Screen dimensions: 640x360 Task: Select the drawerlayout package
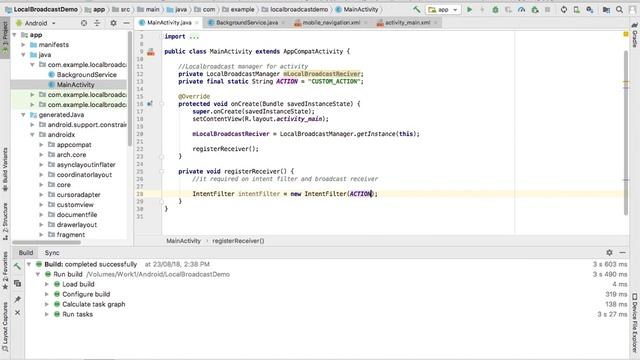pyautogui.click(x=77, y=225)
